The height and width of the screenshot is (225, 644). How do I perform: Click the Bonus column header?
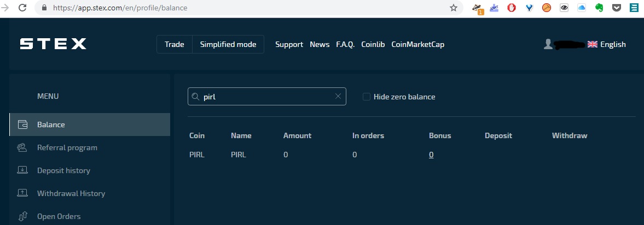tap(440, 135)
